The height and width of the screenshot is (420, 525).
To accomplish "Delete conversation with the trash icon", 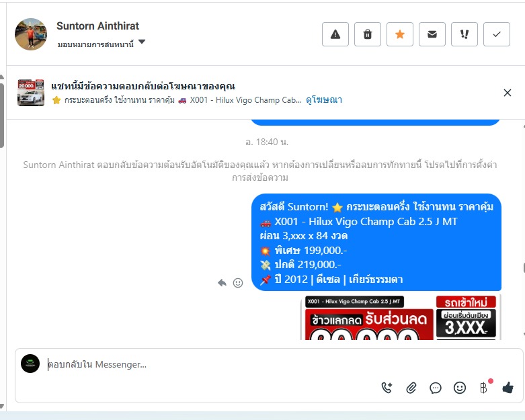I will pyautogui.click(x=368, y=34).
